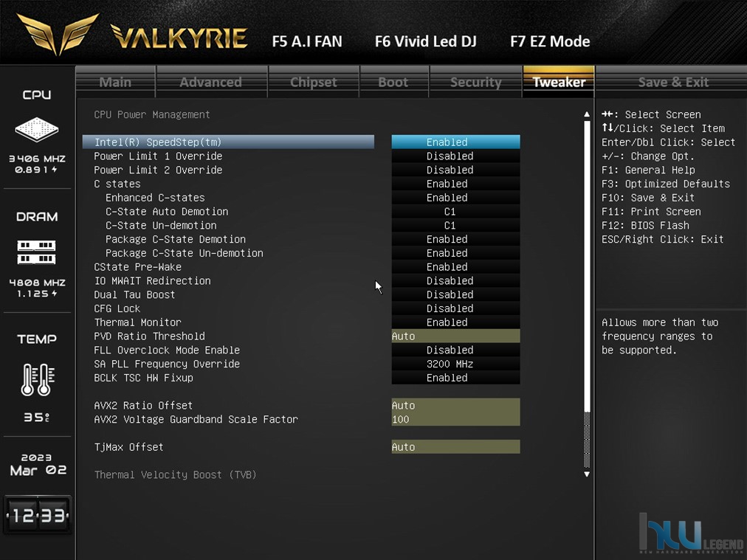Select the CFG Lock label

coord(117,308)
